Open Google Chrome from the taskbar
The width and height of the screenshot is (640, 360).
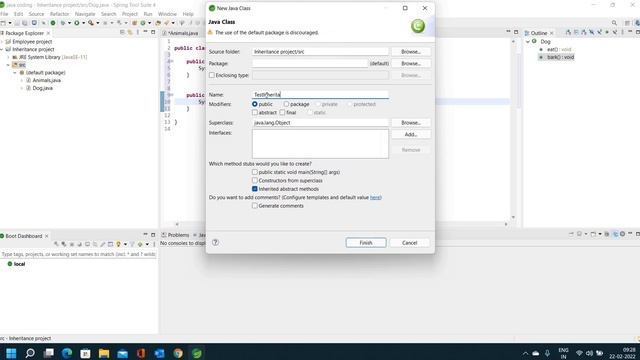178,353
